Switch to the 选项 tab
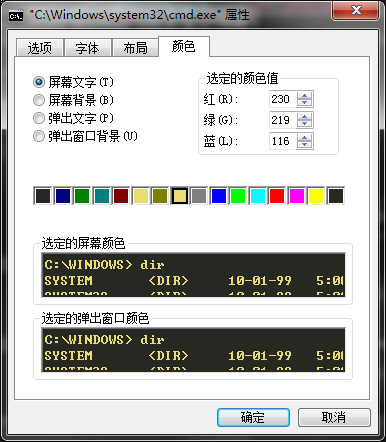This screenshot has height=442, width=386. [39, 48]
